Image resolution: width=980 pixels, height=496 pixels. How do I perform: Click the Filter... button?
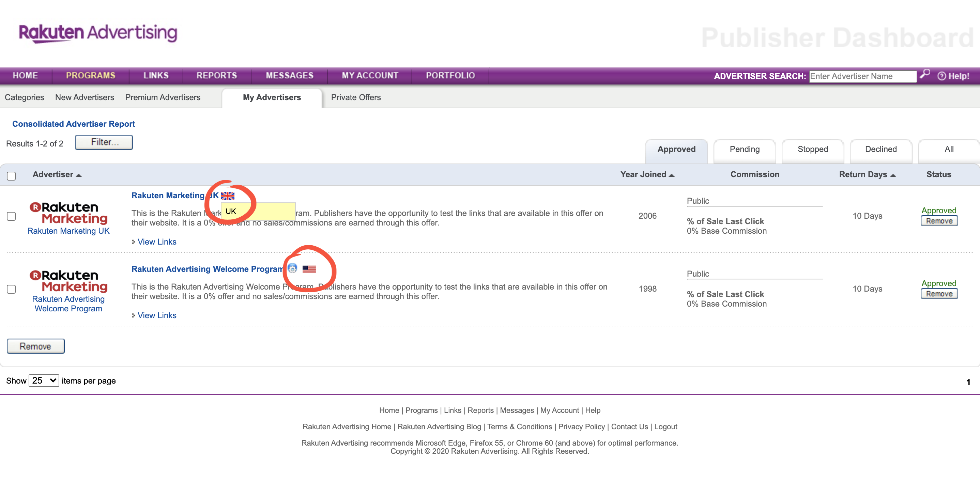click(x=104, y=142)
